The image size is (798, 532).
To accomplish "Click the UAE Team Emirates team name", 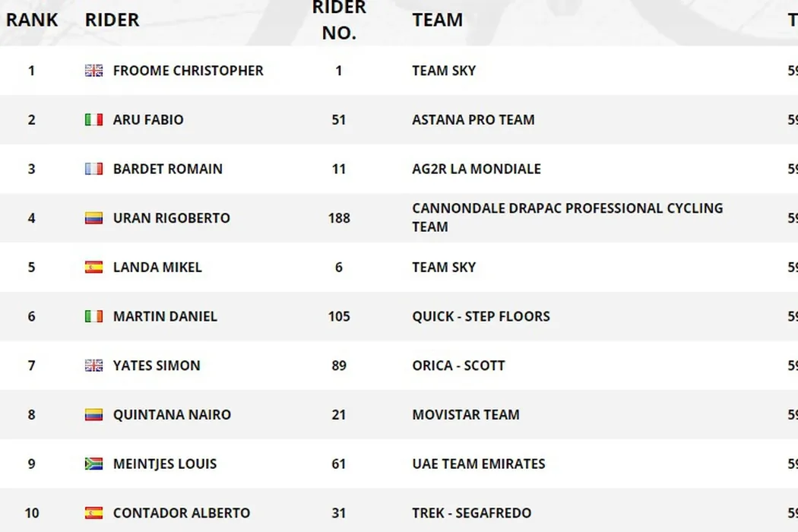I will (x=478, y=464).
